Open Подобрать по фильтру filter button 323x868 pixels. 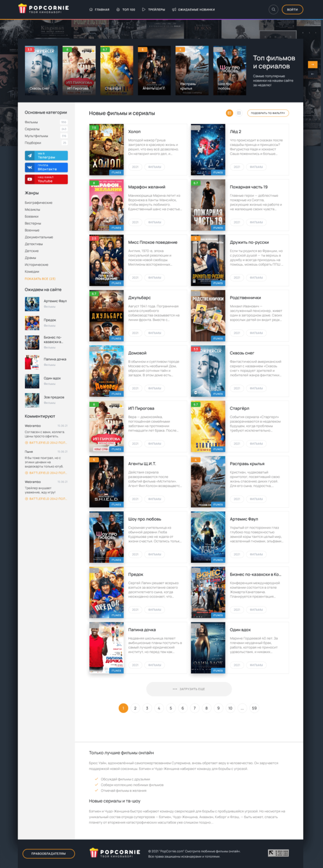[x=268, y=113]
